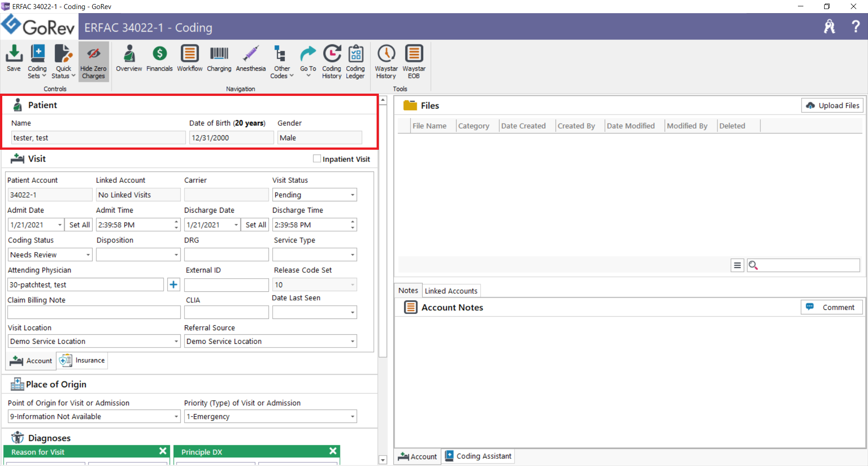Image resolution: width=868 pixels, height=466 pixels.
Task: Adjust Admit Time with spinner
Action: click(176, 225)
